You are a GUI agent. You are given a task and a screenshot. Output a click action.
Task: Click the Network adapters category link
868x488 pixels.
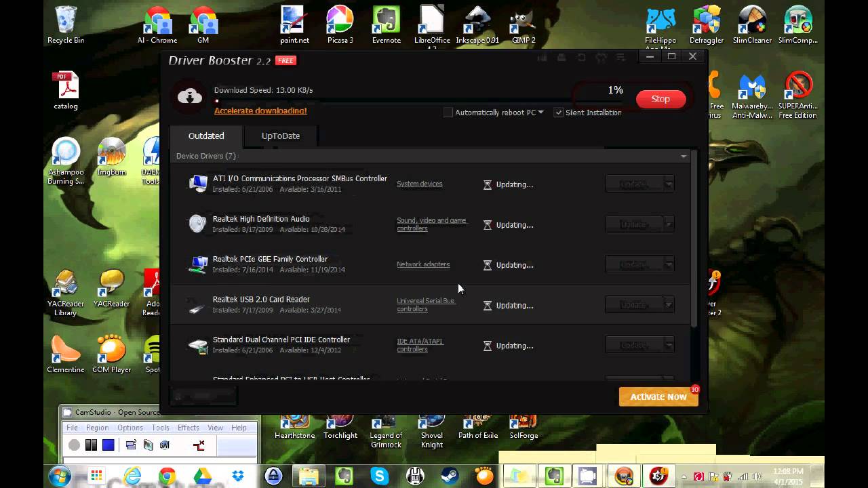coord(423,264)
